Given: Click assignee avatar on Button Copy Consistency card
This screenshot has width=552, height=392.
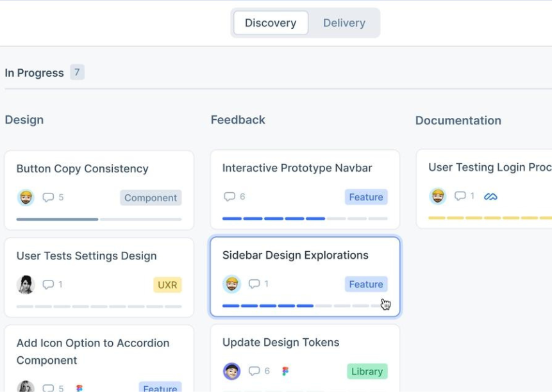Looking at the screenshot, I should pyautogui.click(x=26, y=197).
